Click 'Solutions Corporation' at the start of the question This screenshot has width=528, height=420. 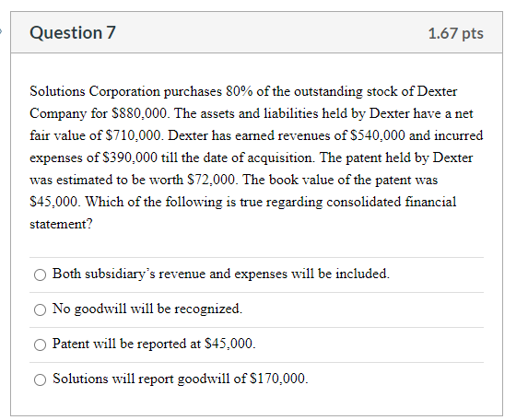(95, 91)
